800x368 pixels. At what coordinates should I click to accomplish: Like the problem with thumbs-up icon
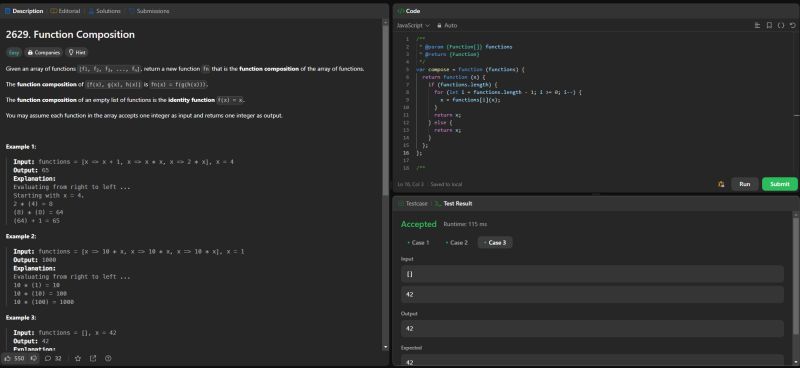coord(8,358)
